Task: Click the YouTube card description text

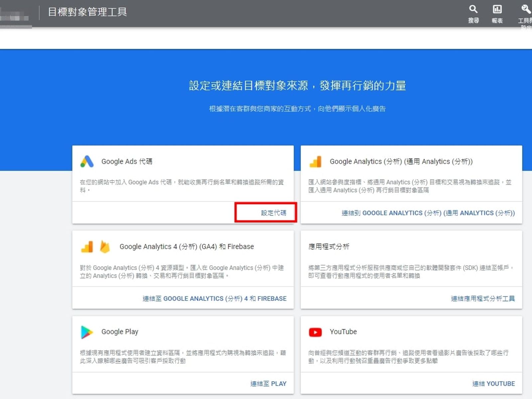Action: click(x=408, y=357)
